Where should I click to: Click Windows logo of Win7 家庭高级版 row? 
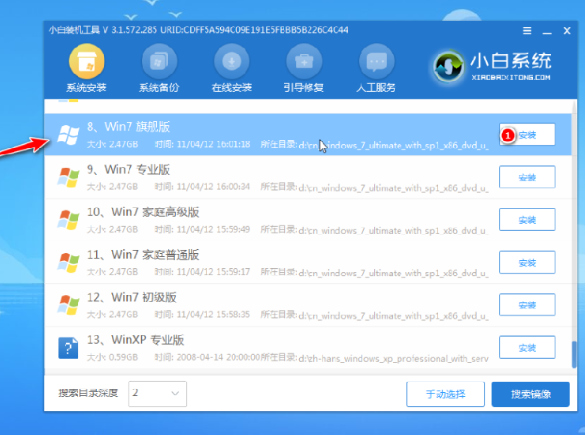coord(68,220)
